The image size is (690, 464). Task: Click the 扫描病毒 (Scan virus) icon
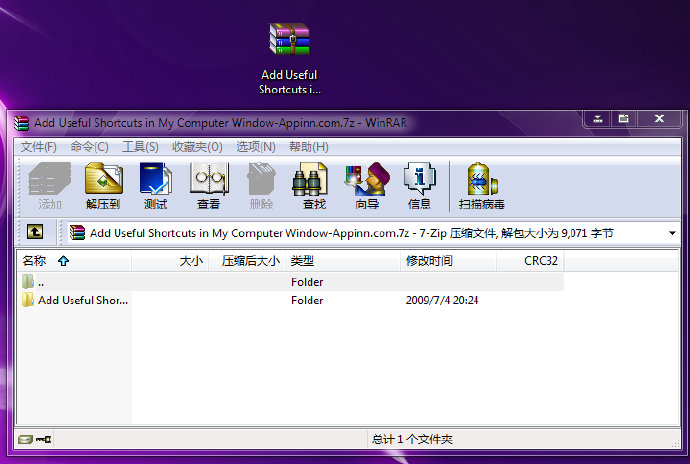click(x=481, y=185)
